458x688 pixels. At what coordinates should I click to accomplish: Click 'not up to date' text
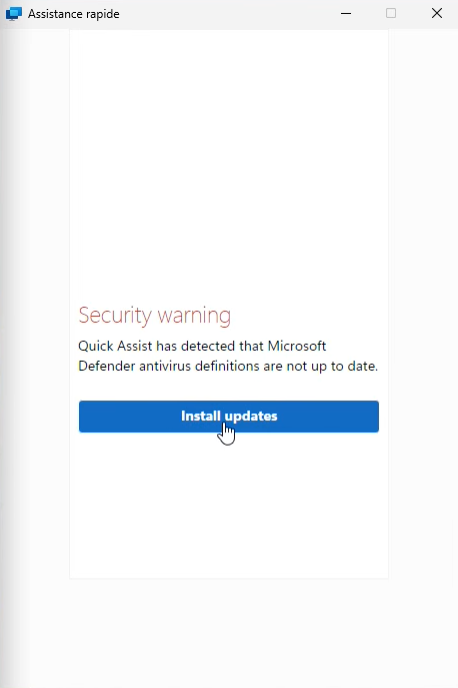tap(332, 366)
